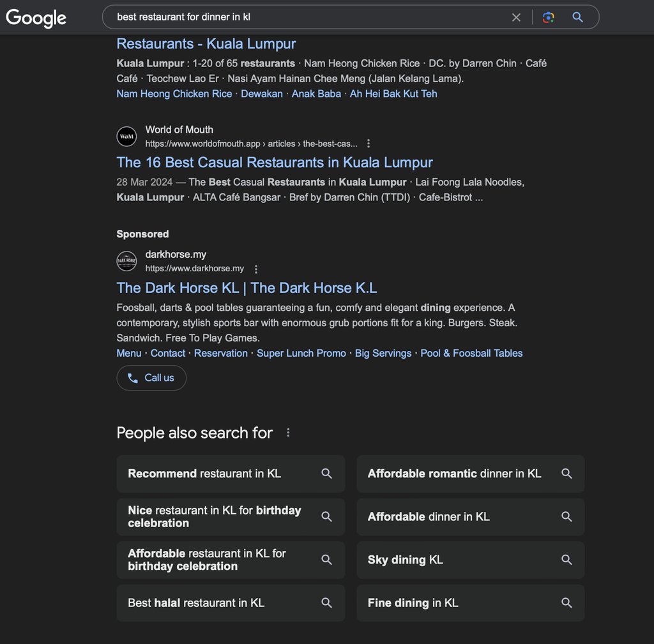The height and width of the screenshot is (644, 654).
Task: Open the 'Reservation' sitelink
Action: 221,353
